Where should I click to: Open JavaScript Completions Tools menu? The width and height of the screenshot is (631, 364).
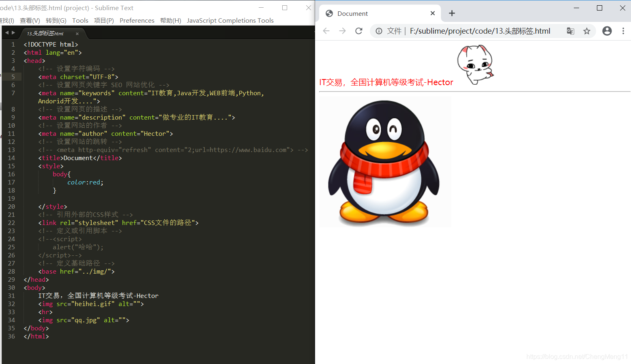230,21
